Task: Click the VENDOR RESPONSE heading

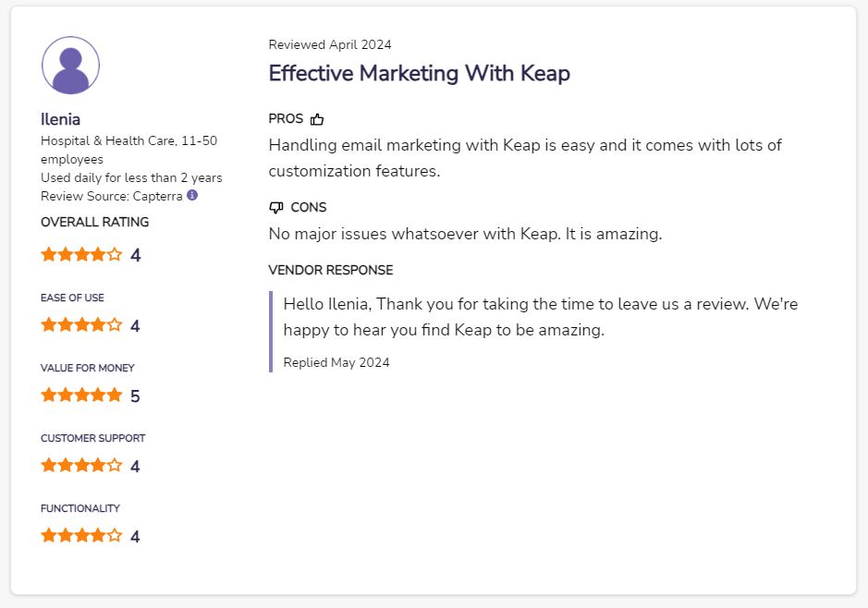Action: (331, 270)
